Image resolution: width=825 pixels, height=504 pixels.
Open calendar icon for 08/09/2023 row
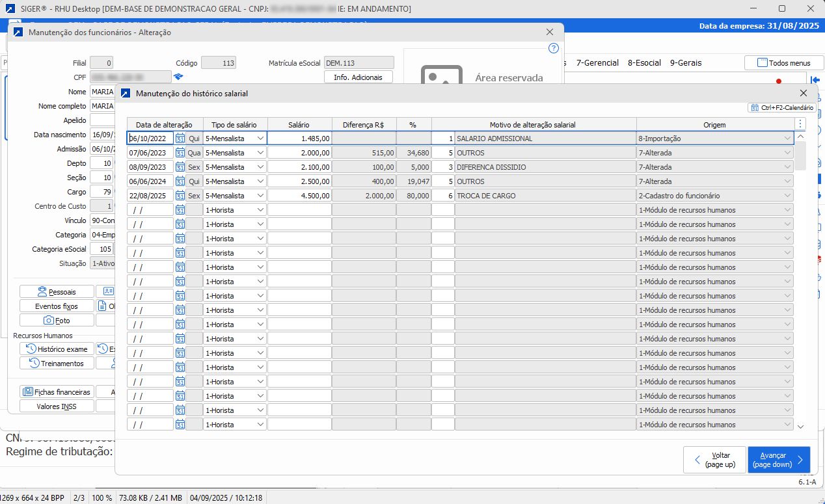click(180, 167)
